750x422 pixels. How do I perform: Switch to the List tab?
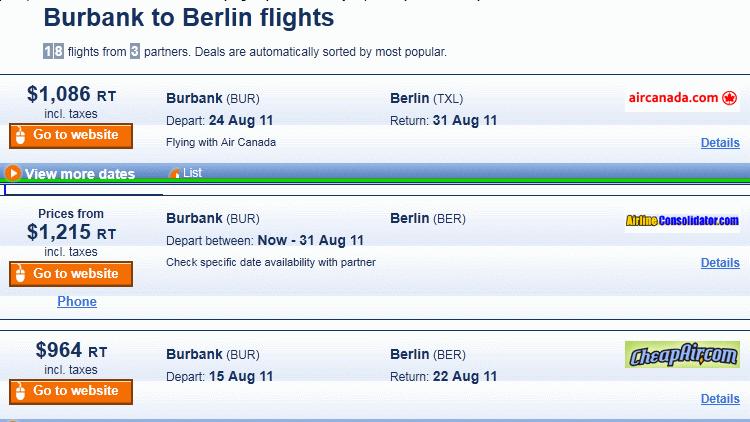tap(192, 173)
